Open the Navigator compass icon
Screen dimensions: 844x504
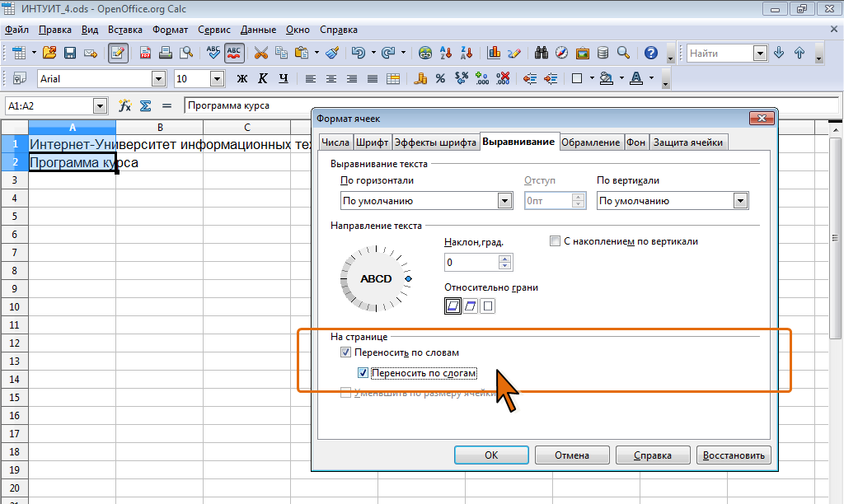[561, 53]
